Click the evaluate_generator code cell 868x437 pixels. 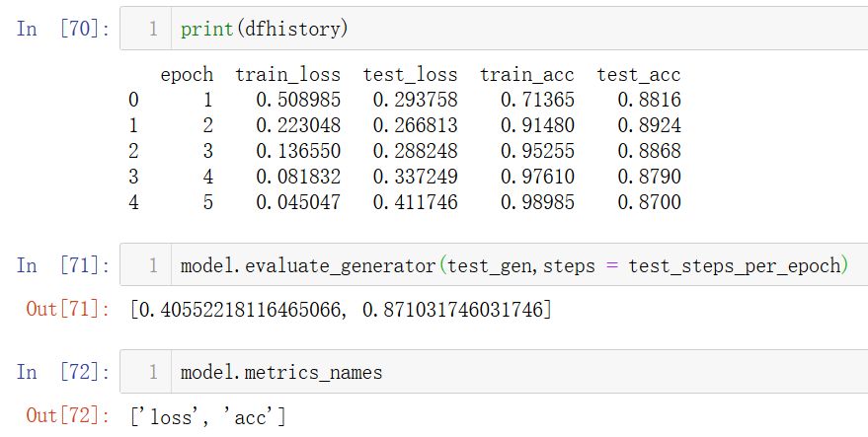tap(494, 265)
